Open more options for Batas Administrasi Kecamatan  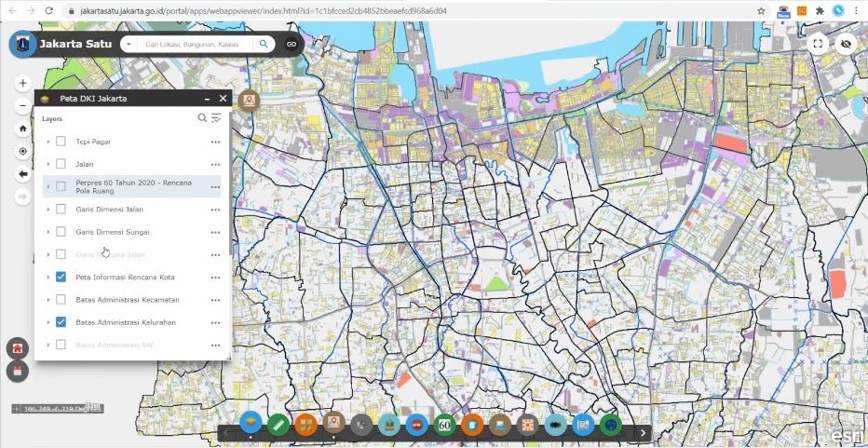pyautogui.click(x=215, y=300)
